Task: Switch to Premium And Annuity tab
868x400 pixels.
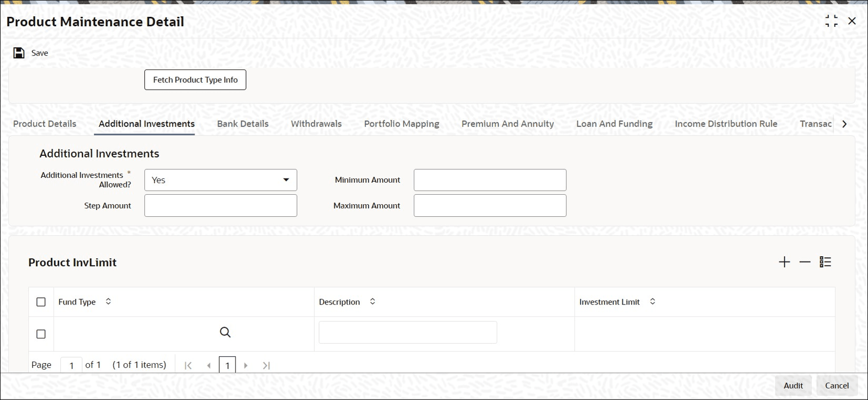Action: tap(508, 124)
